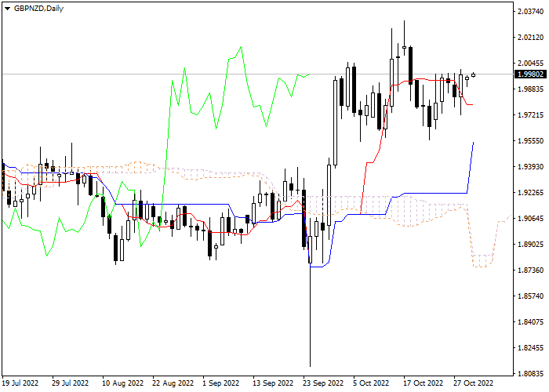Select the blue Kijun-sen line at its right end
This screenshot has width=549, height=392.
(473, 143)
